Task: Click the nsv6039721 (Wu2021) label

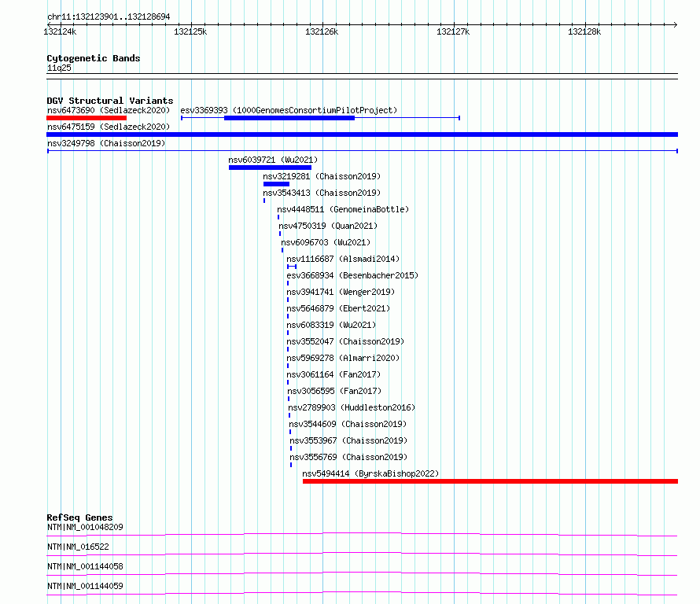Action: click(273, 160)
